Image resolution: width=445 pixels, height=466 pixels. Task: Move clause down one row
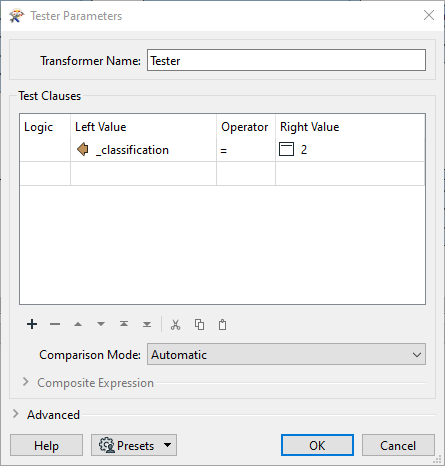(x=101, y=324)
